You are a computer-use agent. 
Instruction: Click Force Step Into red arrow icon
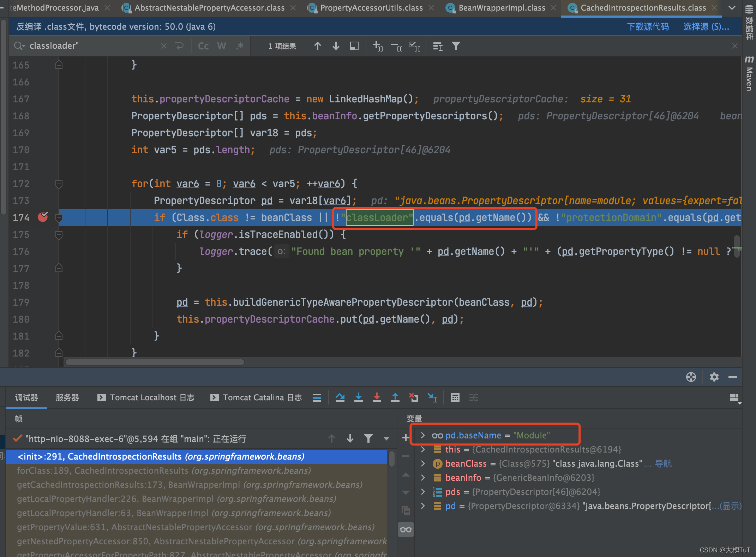coord(377,397)
